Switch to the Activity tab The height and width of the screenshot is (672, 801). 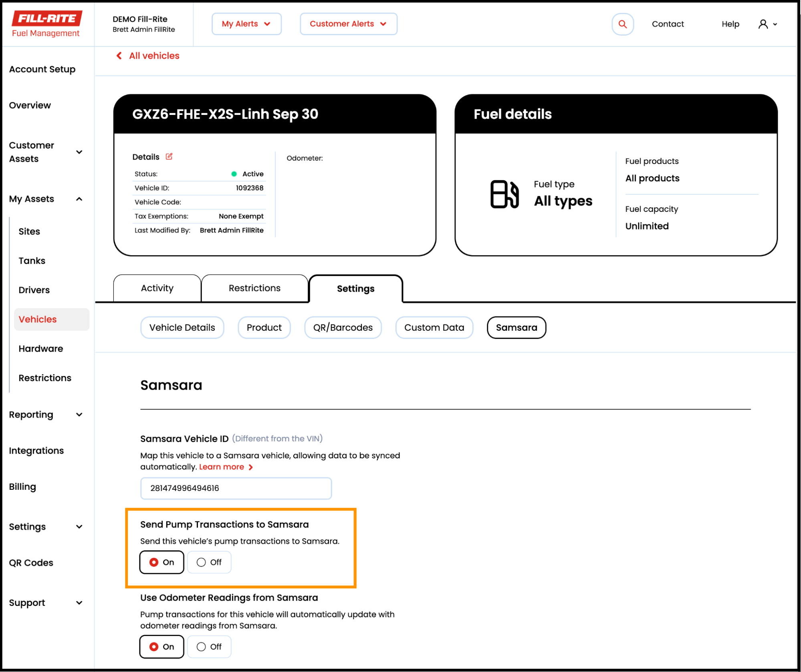click(x=157, y=288)
